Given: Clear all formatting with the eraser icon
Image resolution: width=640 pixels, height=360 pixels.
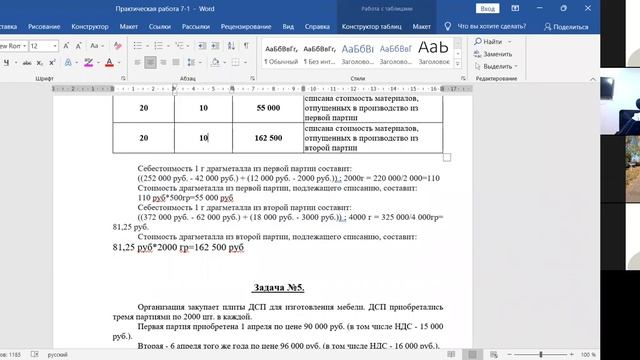Looking at the screenshot, I should (118, 46).
